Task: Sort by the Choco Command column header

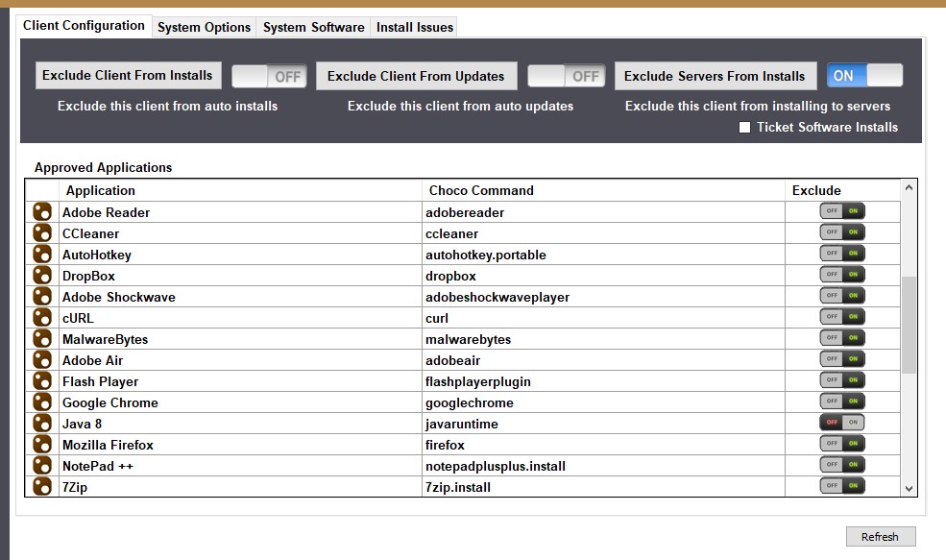Action: click(x=603, y=191)
